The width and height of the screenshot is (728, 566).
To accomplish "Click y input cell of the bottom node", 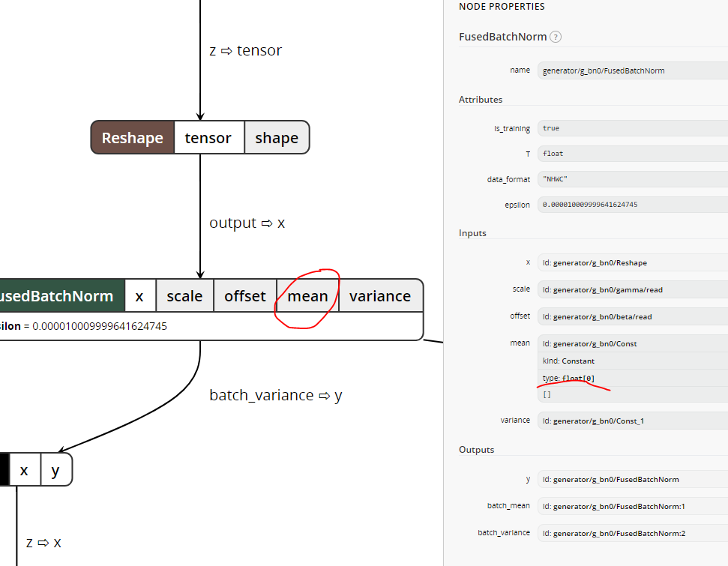I will (55, 470).
